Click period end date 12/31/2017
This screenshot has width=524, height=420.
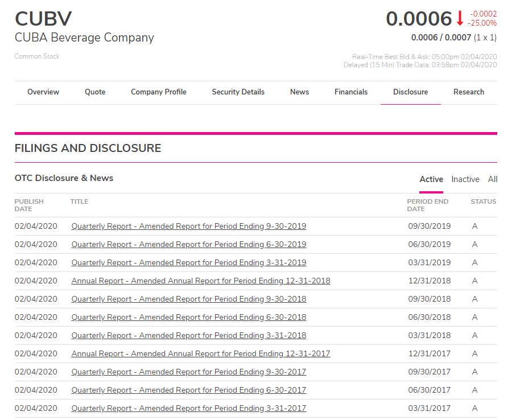tap(430, 353)
